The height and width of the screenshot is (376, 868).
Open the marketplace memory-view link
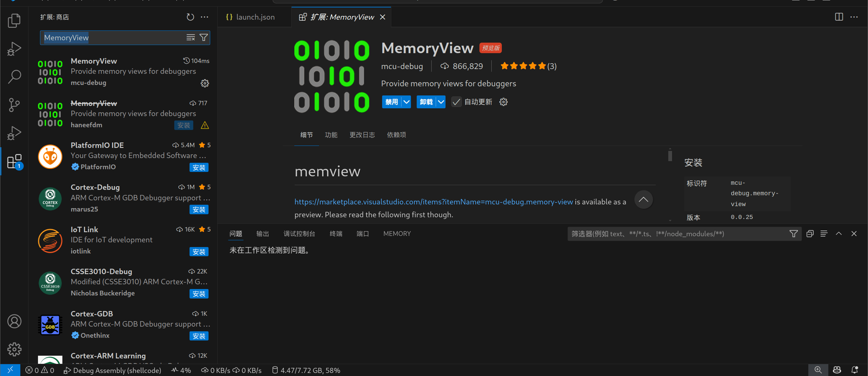tap(433, 202)
